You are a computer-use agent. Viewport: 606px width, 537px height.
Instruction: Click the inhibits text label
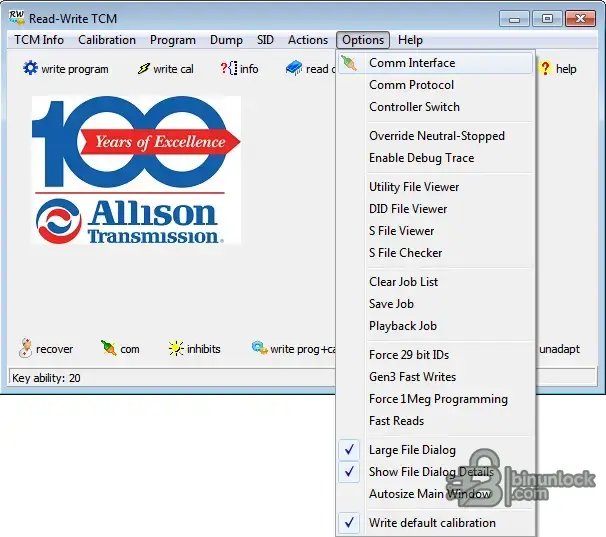(204, 349)
